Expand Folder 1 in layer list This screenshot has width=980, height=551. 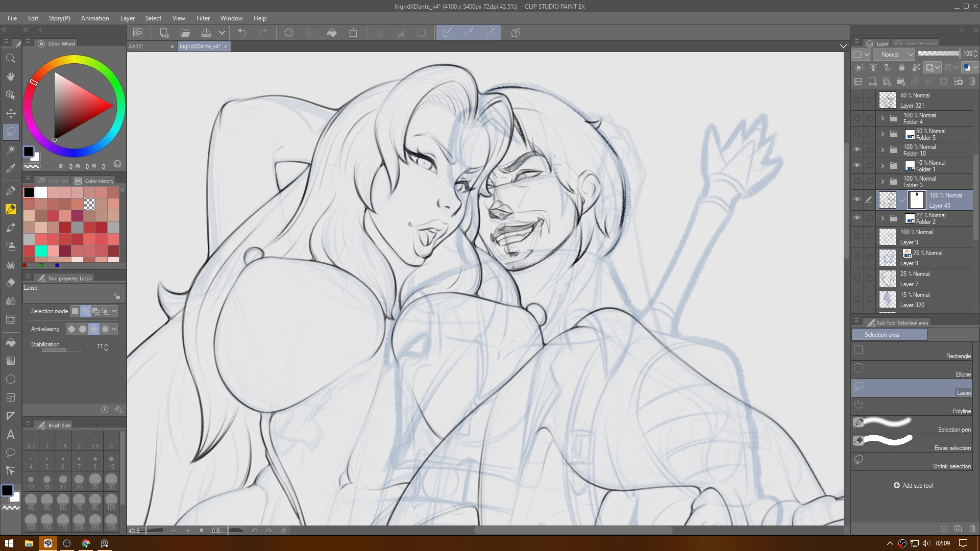pos(883,166)
